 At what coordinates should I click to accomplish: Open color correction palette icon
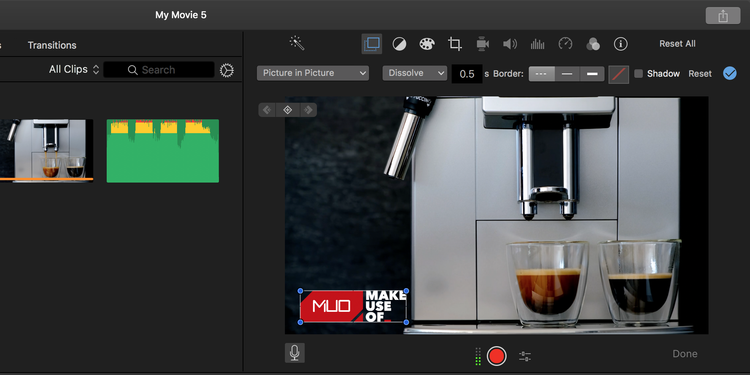point(427,44)
